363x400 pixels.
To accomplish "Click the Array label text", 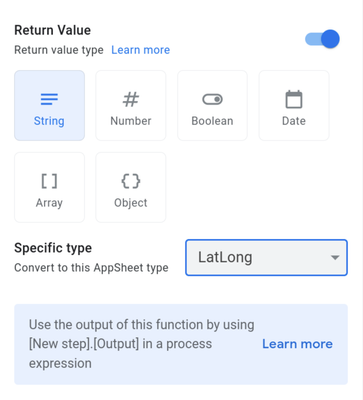I will pos(49,203).
